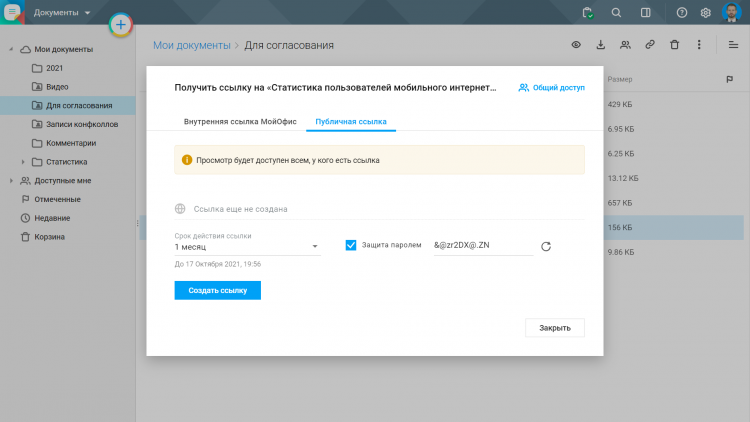Open the settings gear icon
Screen dimensions: 750x422
tap(705, 13)
